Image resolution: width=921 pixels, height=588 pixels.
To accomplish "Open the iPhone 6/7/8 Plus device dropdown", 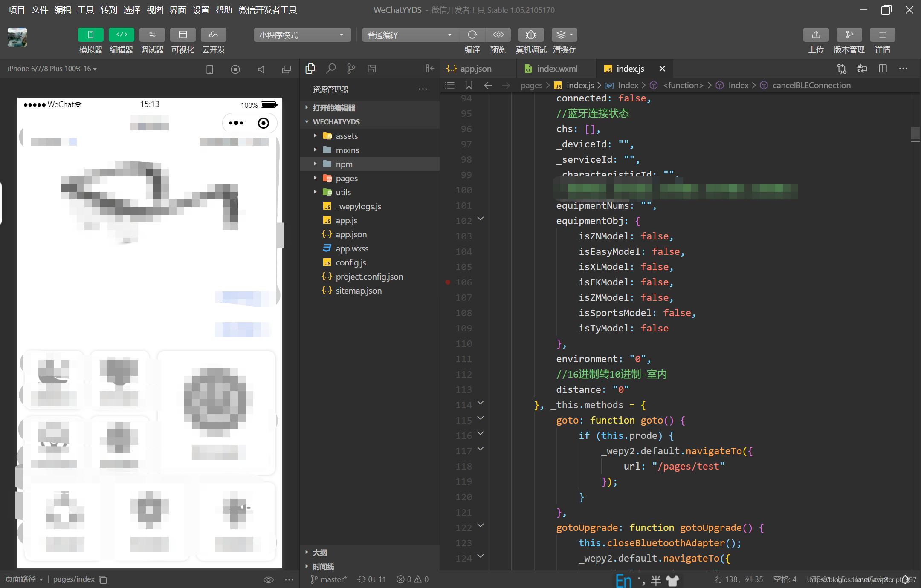I will pyautogui.click(x=52, y=69).
